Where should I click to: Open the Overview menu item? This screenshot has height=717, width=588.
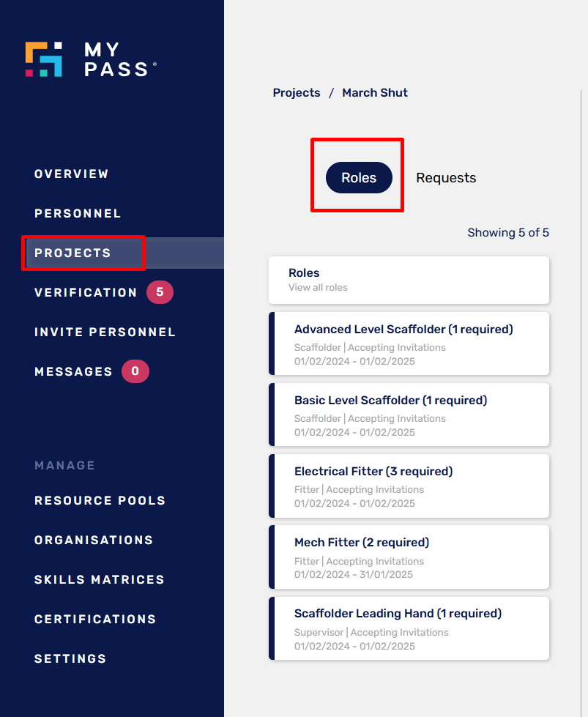[71, 174]
